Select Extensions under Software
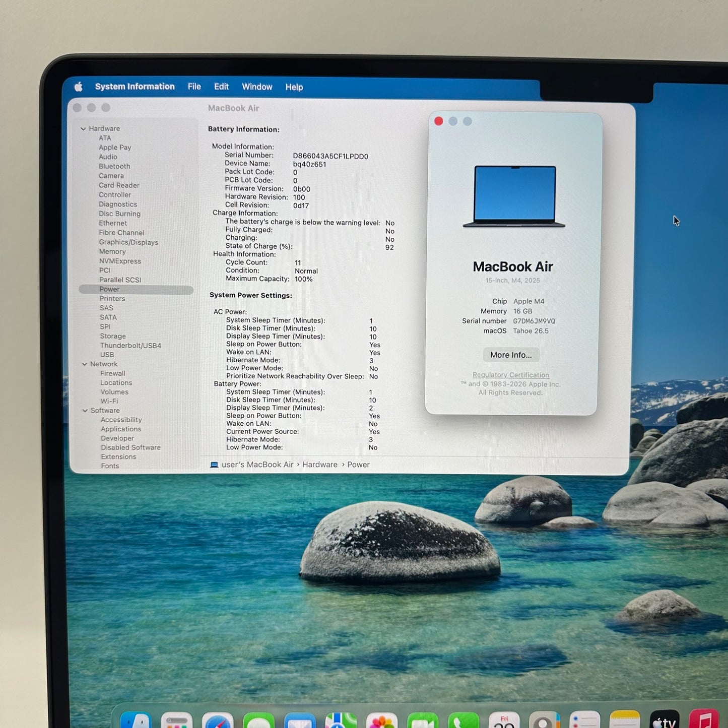This screenshot has width=728, height=728. click(118, 457)
